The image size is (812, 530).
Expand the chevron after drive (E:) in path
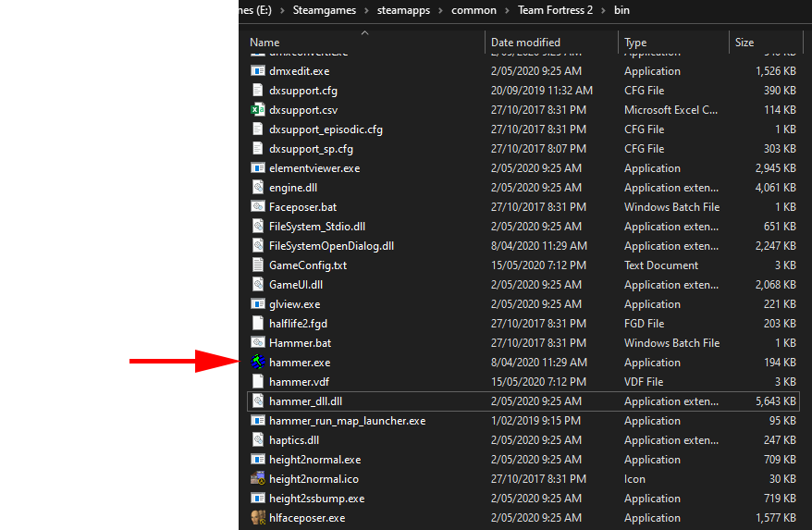click(282, 10)
